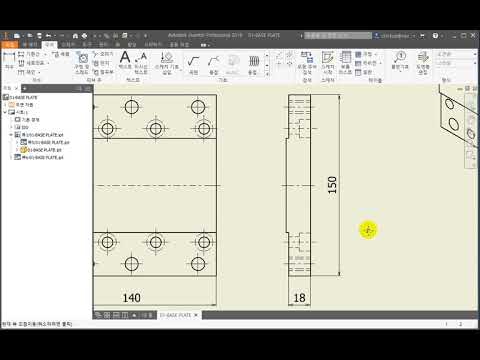Screen dimensions: 480x360
Task: Open the Parts List tool
Action: (x=345, y=63)
